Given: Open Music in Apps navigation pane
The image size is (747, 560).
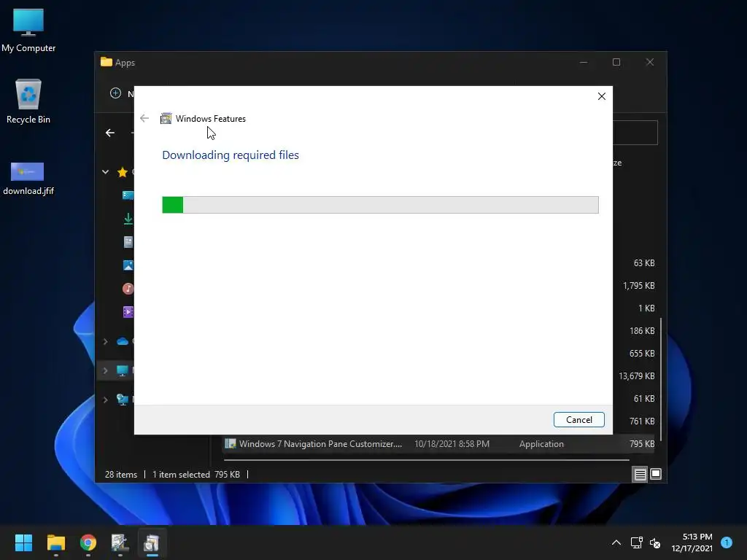Looking at the screenshot, I should 128,289.
